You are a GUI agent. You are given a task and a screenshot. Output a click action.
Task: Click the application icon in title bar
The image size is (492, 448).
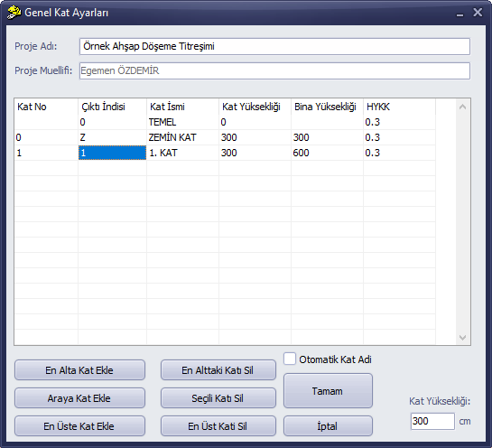tap(14, 13)
